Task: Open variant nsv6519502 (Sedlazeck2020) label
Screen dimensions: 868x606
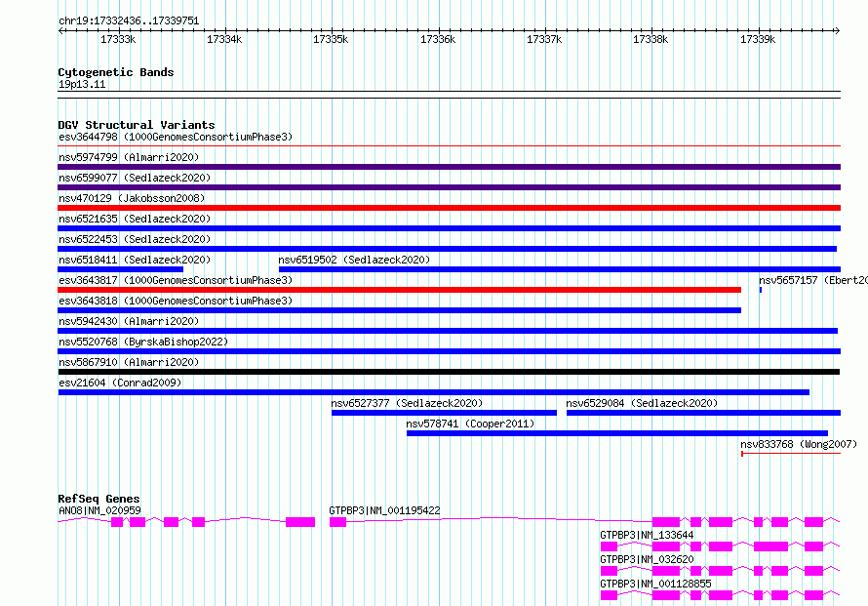Action: tap(354, 260)
